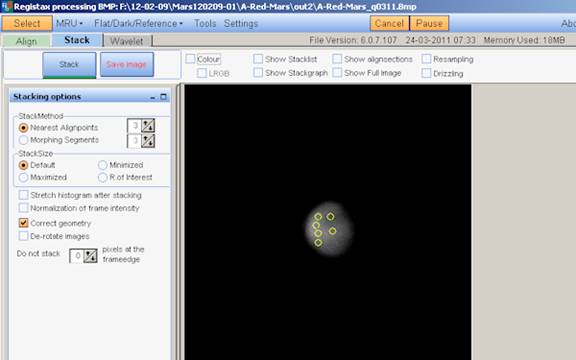Adjust the Morphing Segments value stepper

pos(148,141)
